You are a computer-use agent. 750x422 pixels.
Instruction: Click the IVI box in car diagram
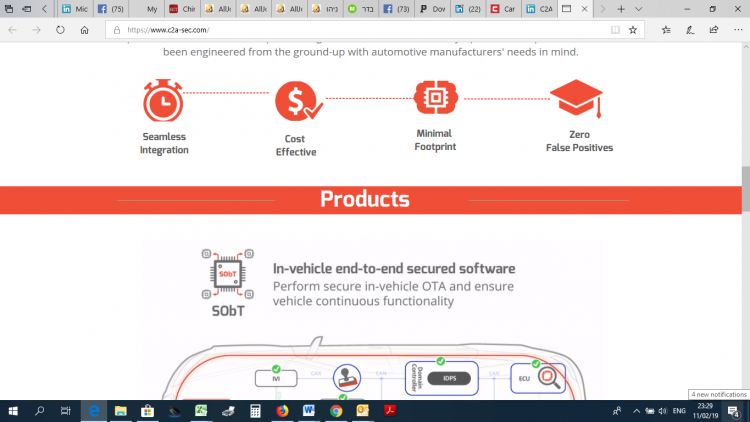tap(276, 378)
